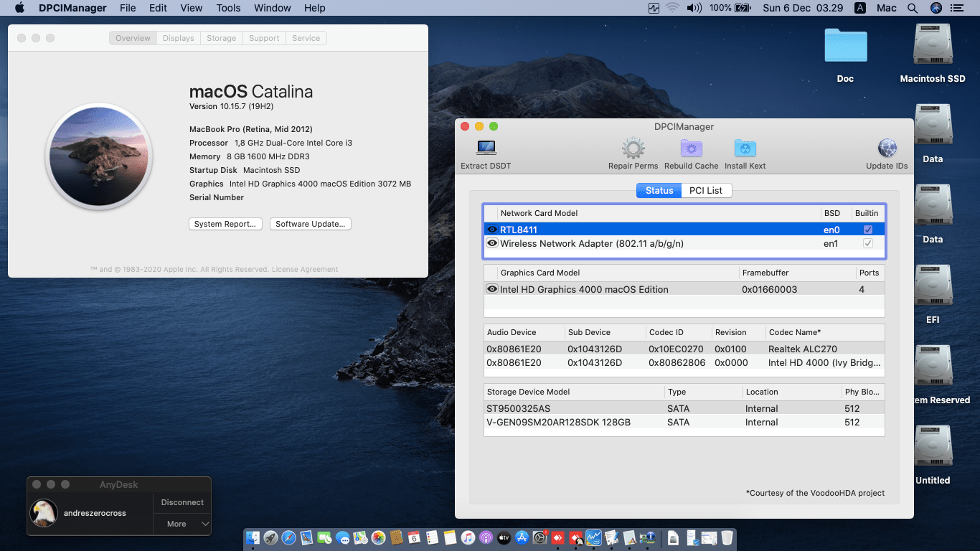Open Launchpad in the Dock
Image resolution: width=980 pixels, height=551 pixels.
(x=271, y=537)
